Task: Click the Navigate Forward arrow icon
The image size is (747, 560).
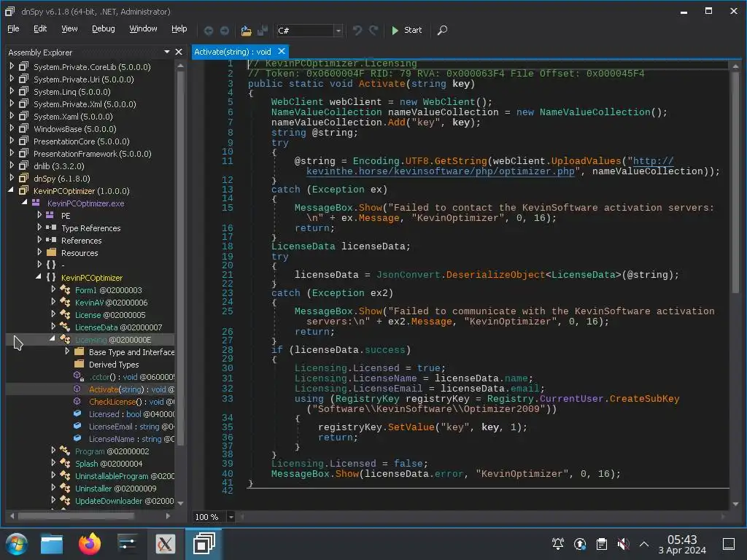Action: tap(225, 31)
